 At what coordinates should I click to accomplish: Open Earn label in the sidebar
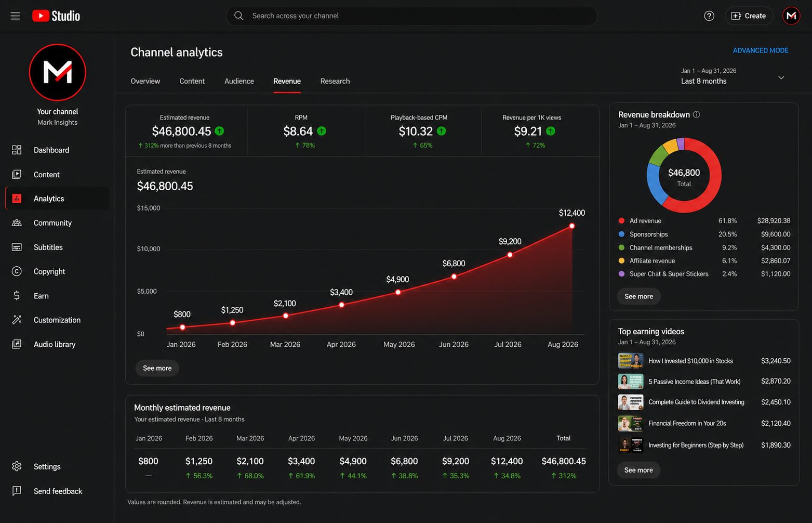pyautogui.click(x=41, y=296)
